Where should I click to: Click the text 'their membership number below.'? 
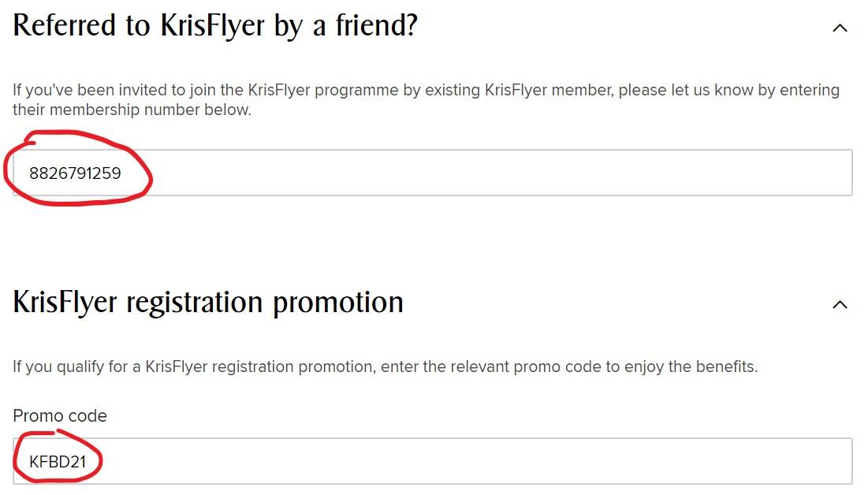tap(132, 110)
